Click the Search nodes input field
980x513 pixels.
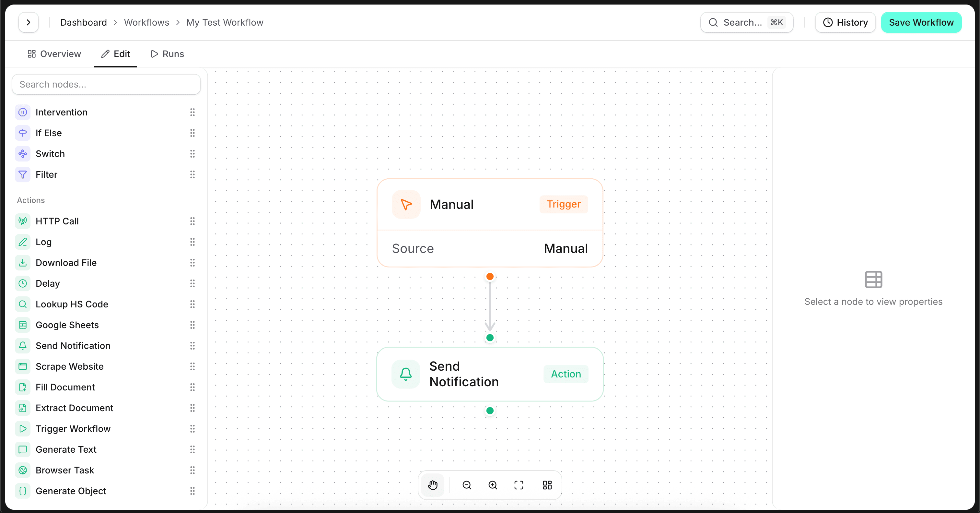106,84
